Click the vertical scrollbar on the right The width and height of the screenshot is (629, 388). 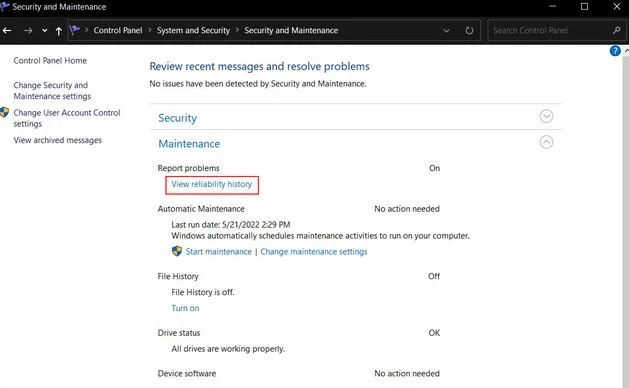point(626,217)
